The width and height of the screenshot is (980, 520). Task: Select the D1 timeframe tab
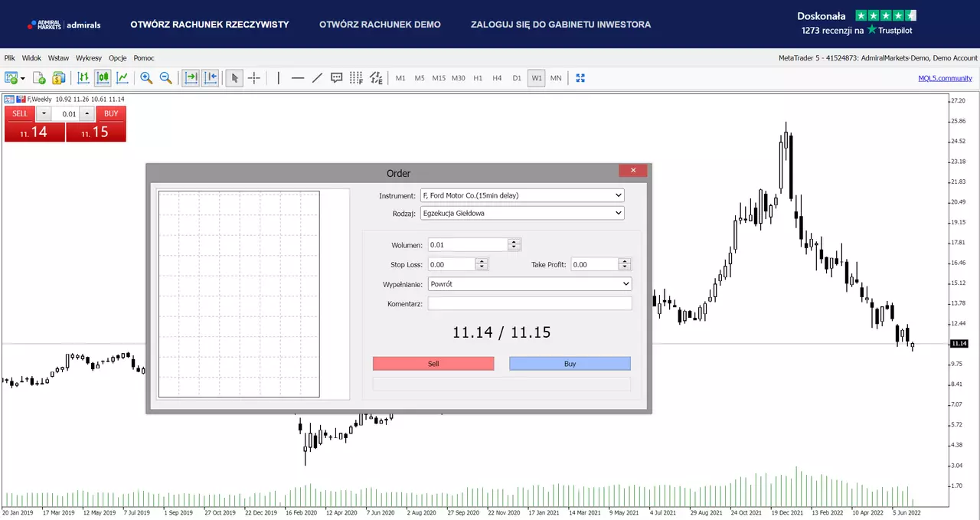(517, 78)
